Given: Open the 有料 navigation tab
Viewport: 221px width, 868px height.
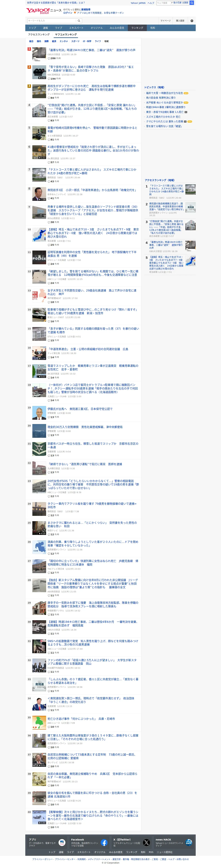Looking at the screenshot, I should (x=153, y=28).
